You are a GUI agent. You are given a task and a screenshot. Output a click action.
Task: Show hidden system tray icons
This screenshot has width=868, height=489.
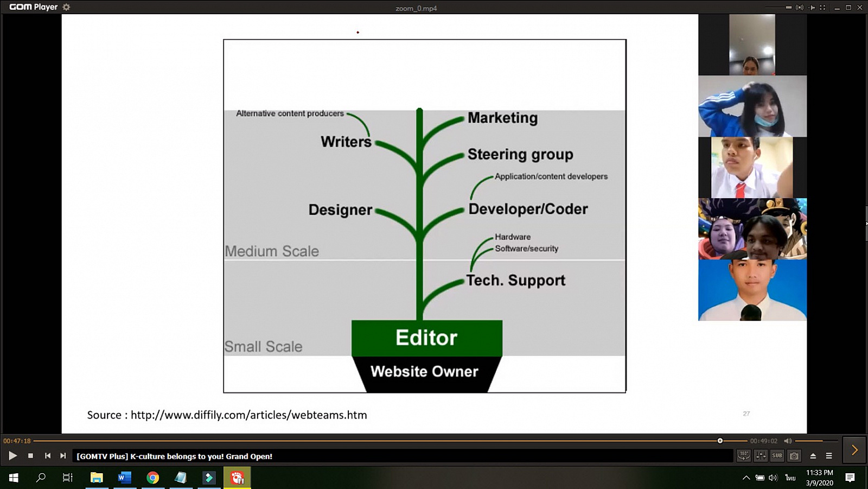[x=746, y=478]
